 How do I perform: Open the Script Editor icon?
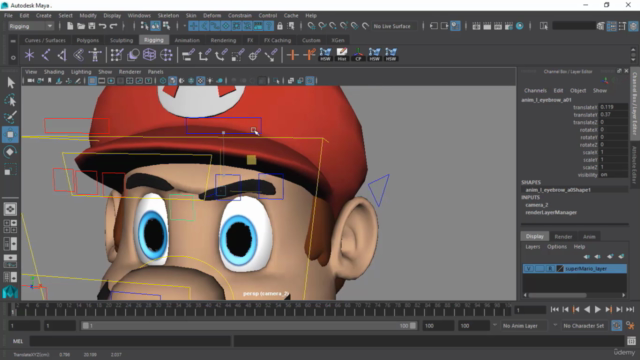[x=631, y=341]
